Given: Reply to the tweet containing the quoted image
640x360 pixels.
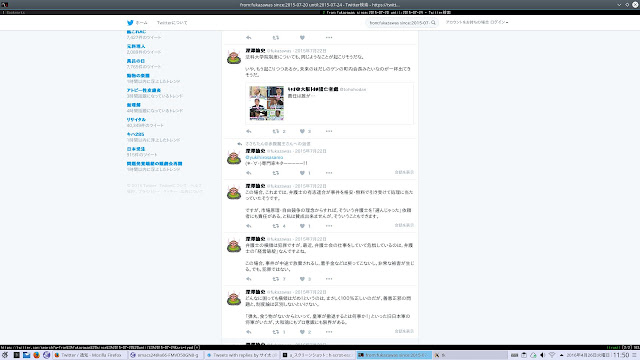Looking at the screenshot, I should [249, 131].
